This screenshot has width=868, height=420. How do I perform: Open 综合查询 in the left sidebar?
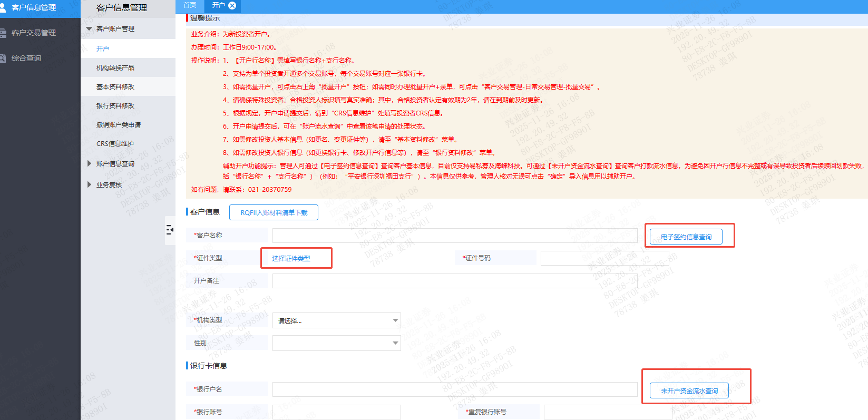point(26,58)
